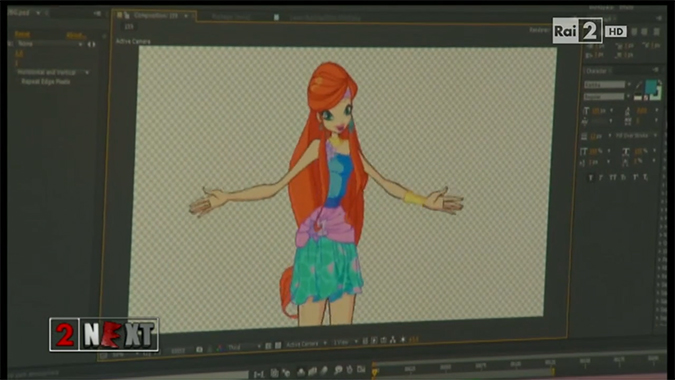
Task: Toggle the transparency grid icon
Action: pos(278,345)
